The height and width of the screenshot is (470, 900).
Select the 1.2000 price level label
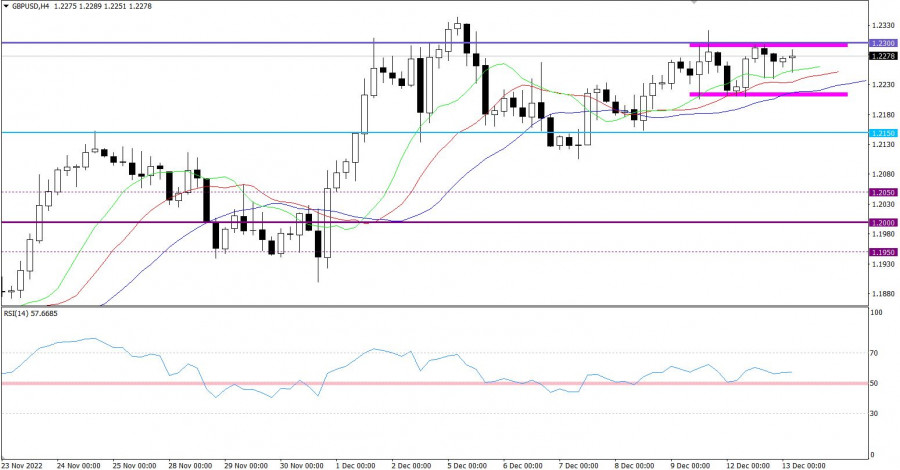point(882,222)
